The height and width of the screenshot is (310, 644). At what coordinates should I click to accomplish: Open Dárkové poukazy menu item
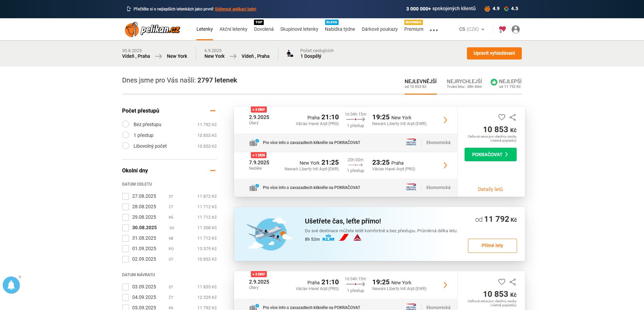(380, 29)
